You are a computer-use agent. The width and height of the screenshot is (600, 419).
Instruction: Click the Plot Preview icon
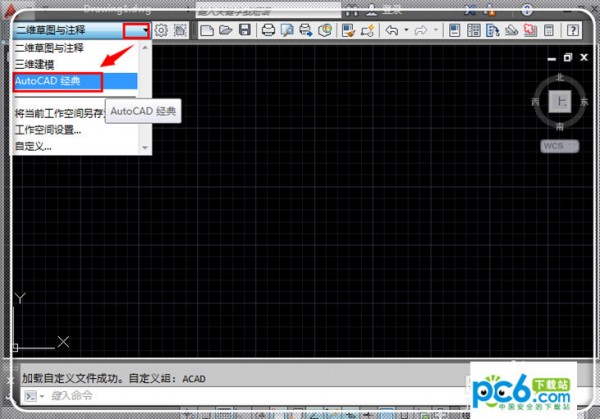coord(287,31)
